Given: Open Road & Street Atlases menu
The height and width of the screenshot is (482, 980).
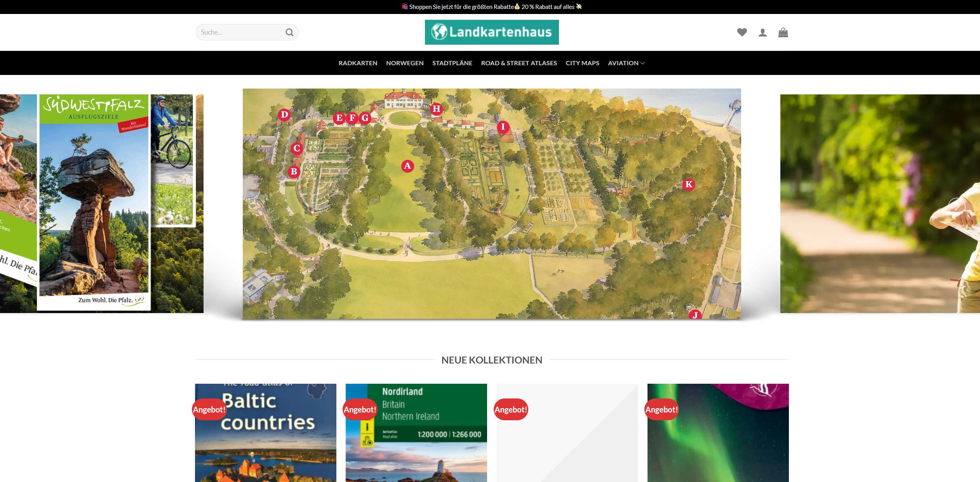Looking at the screenshot, I should pyautogui.click(x=519, y=63).
